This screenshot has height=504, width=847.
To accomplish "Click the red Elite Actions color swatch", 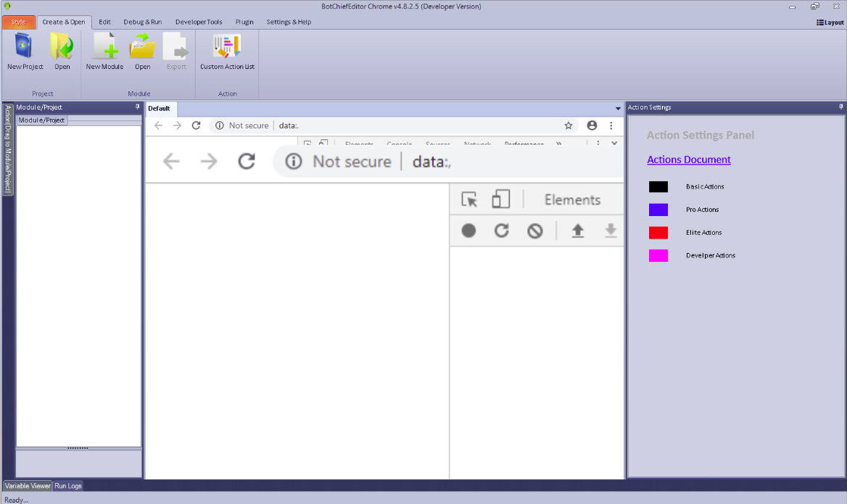I will 658,233.
